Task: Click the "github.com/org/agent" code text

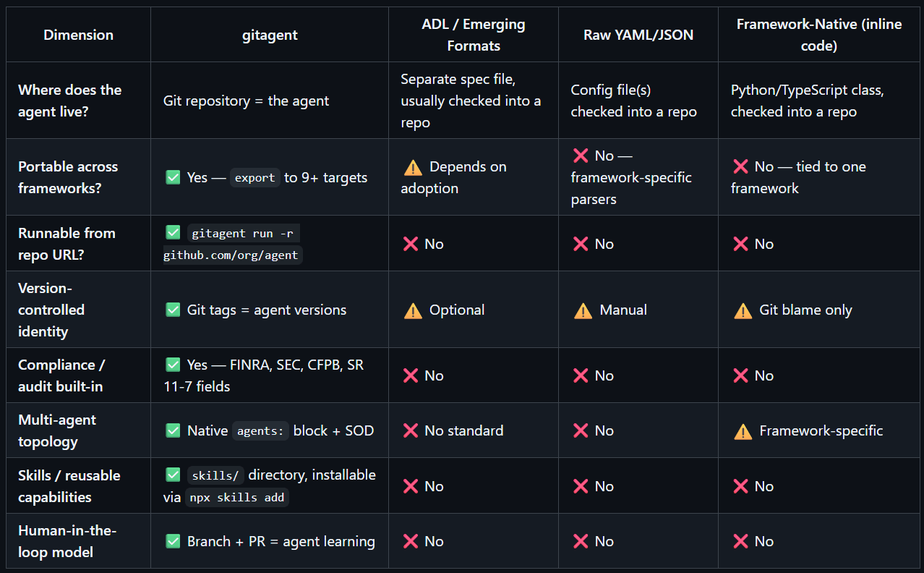Action: [232, 255]
